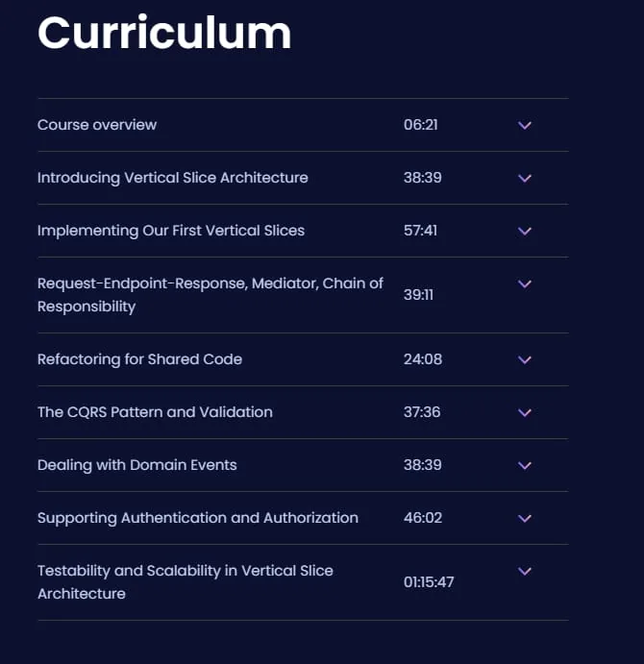
Task: Open Introducing Vertical Slice Architecture title
Action: pos(173,178)
